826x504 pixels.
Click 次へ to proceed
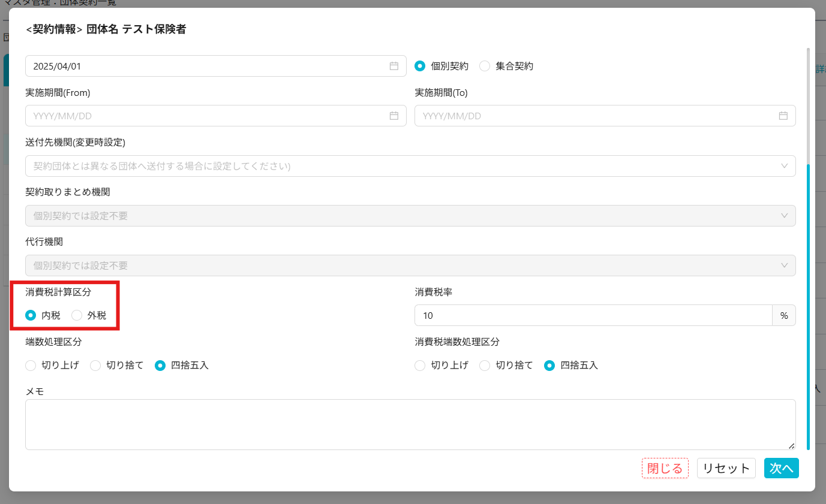781,468
